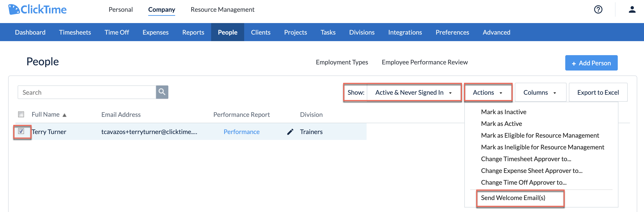
Task: Click the pencil edit icon for Terry Turner
Action: 290,132
